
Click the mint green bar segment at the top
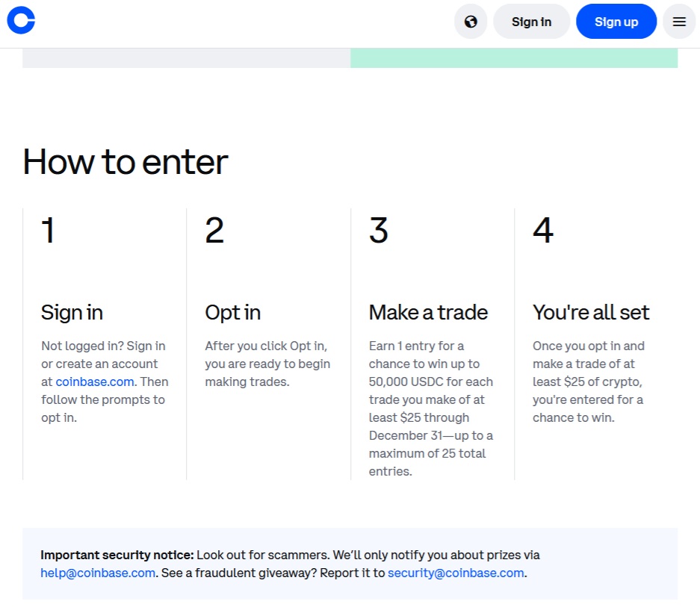click(513, 58)
